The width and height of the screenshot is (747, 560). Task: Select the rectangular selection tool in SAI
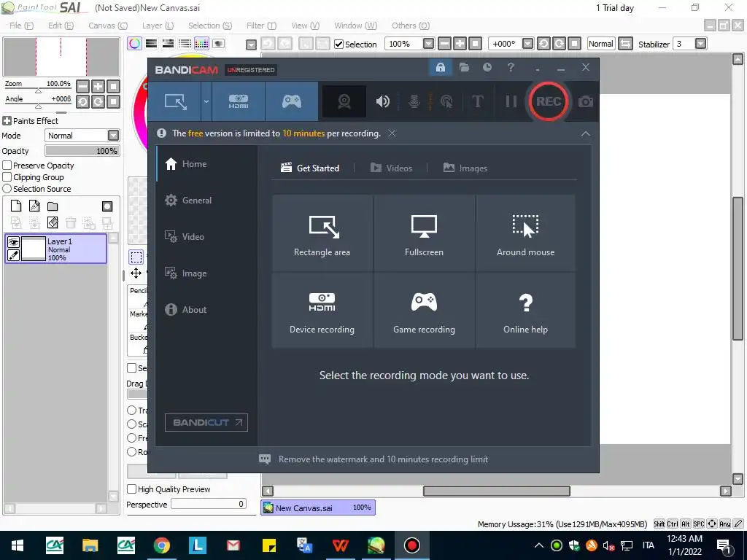(x=136, y=257)
